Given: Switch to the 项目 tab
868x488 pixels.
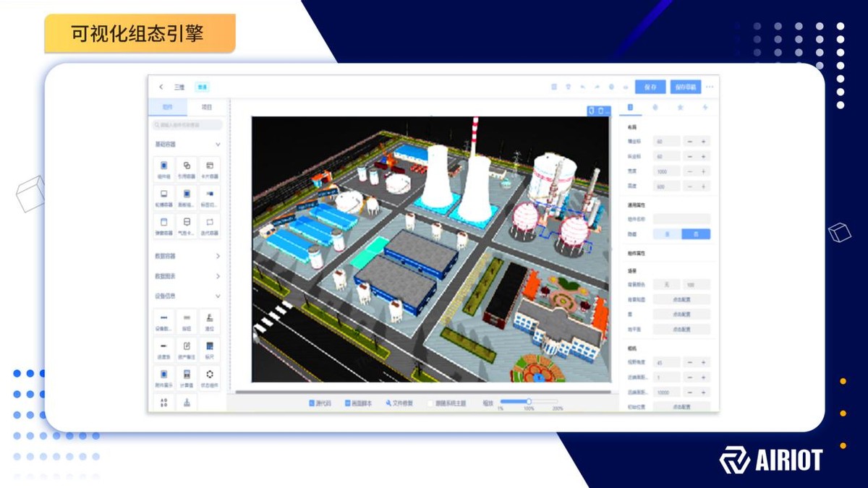Looking at the screenshot, I should tap(207, 107).
